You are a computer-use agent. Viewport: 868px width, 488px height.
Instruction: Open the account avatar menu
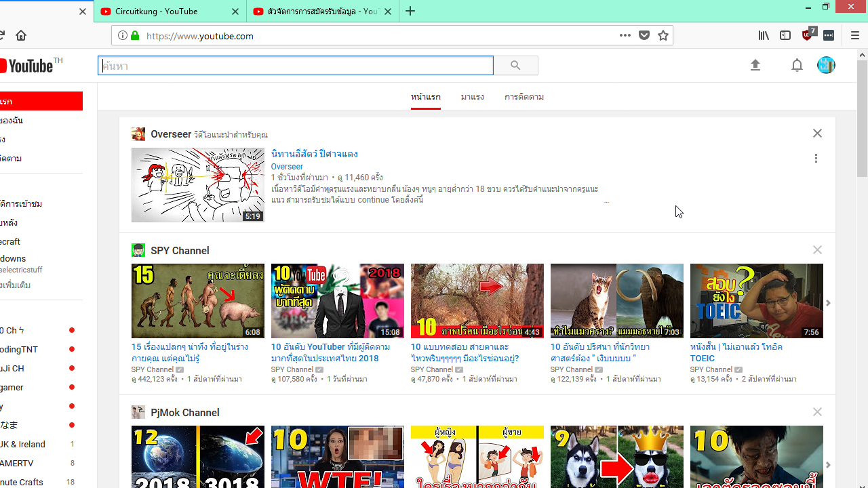click(x=826, y=65)
